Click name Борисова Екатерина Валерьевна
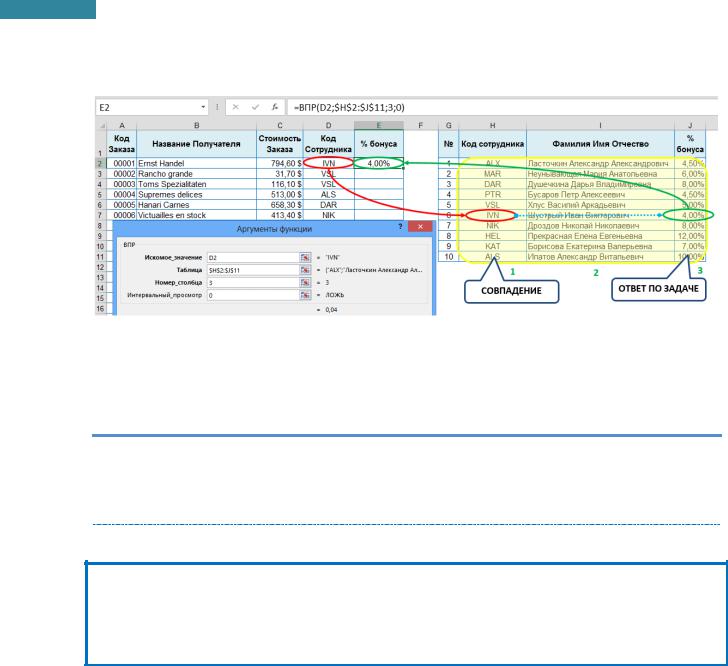Screen dimensions: 728x666 click(x=600, y=246)
